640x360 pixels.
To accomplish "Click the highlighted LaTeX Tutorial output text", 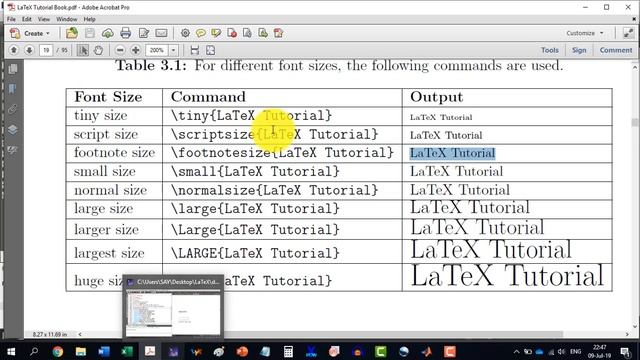I will pyautogui.click(x=452, y=153).
